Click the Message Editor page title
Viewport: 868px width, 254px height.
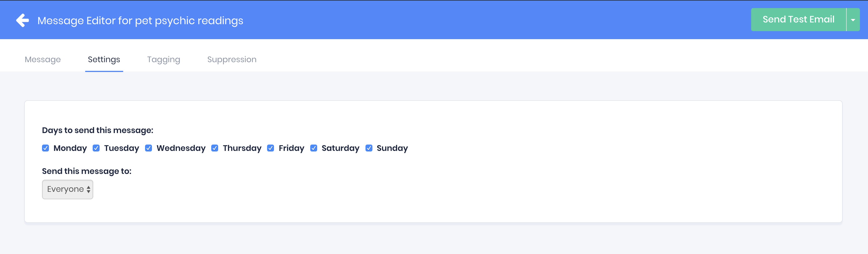click(140, 20)
